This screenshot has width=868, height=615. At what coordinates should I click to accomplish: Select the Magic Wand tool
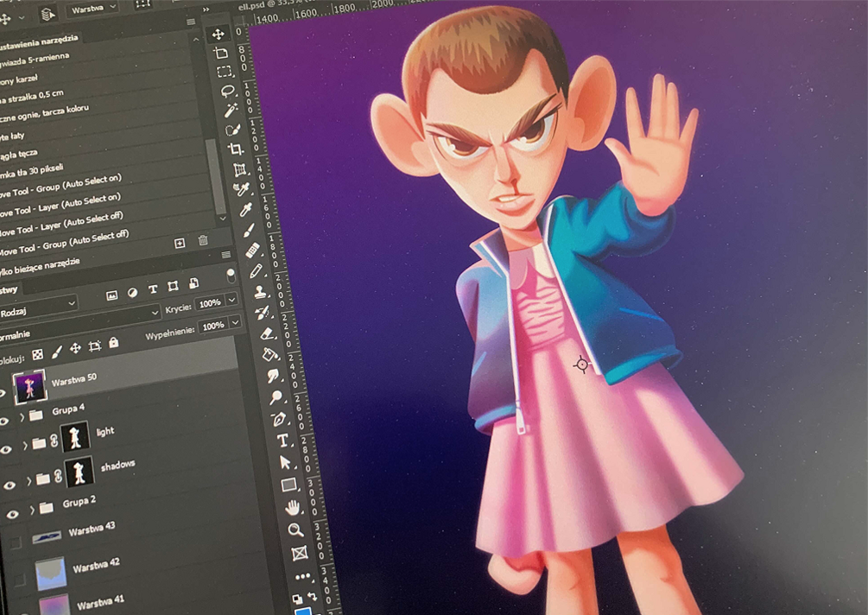(x=231, y=111)
